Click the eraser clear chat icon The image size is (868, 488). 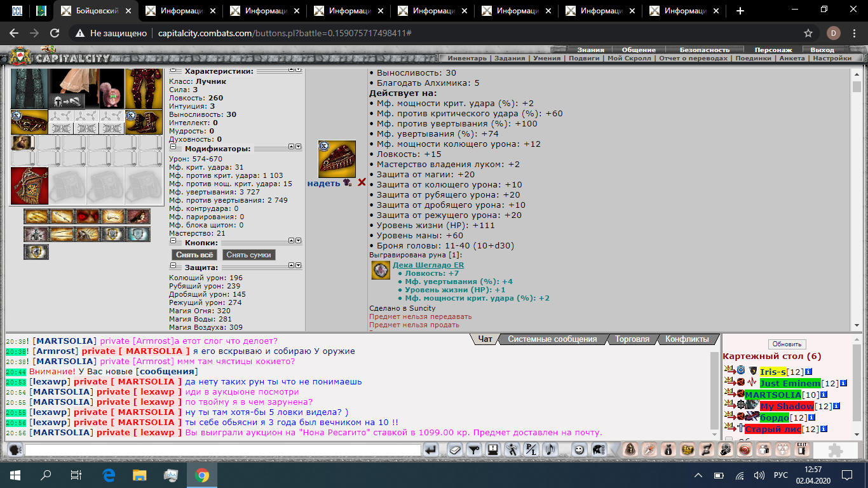455,449
